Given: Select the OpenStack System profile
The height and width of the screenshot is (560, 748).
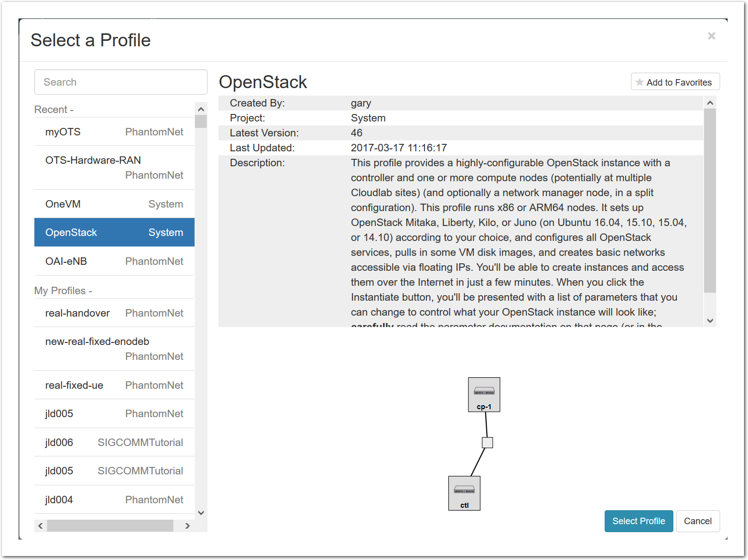Looking at the screenshot, I should click(114, 232).
